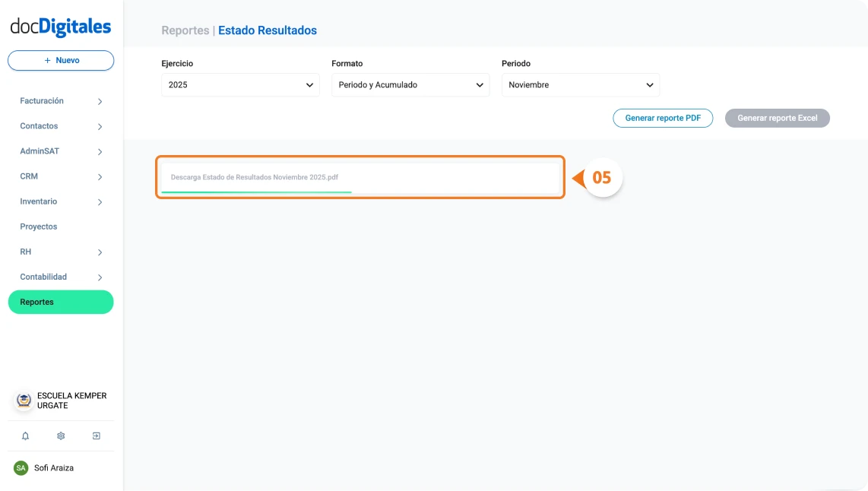The width and height of the screenshot is (868, 491).
Task: Expand the AdminSAT submenu arrow
Action: pos(100,152)
